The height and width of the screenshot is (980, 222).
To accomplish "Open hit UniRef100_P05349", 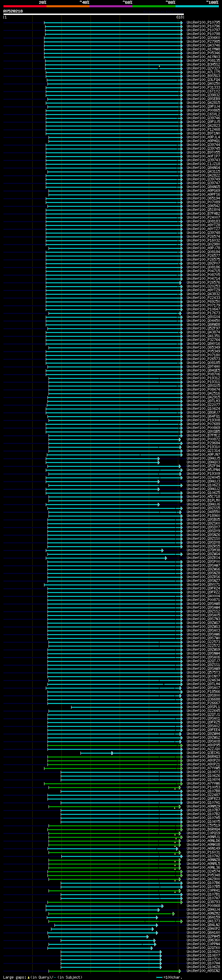I will pos(203,351).
